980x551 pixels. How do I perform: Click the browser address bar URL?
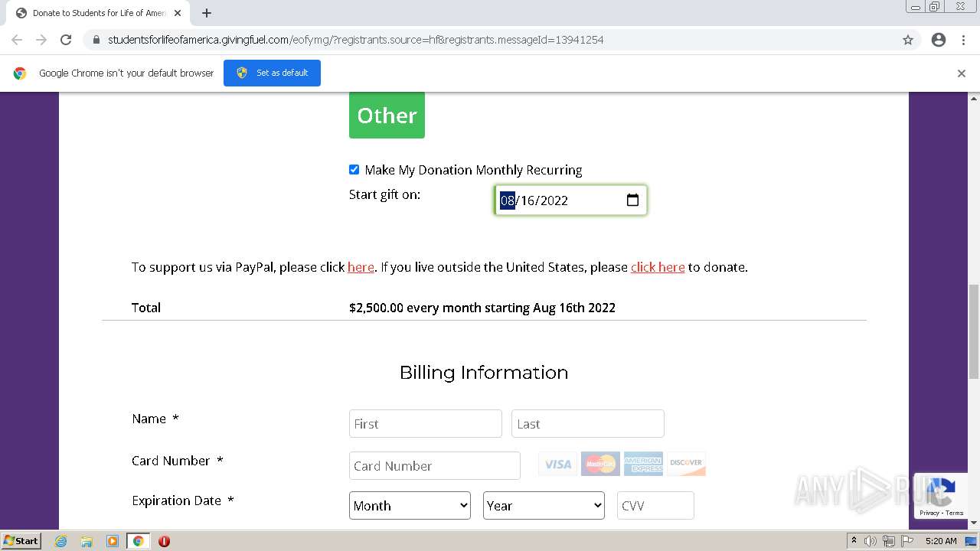click(x=355, y=40)
